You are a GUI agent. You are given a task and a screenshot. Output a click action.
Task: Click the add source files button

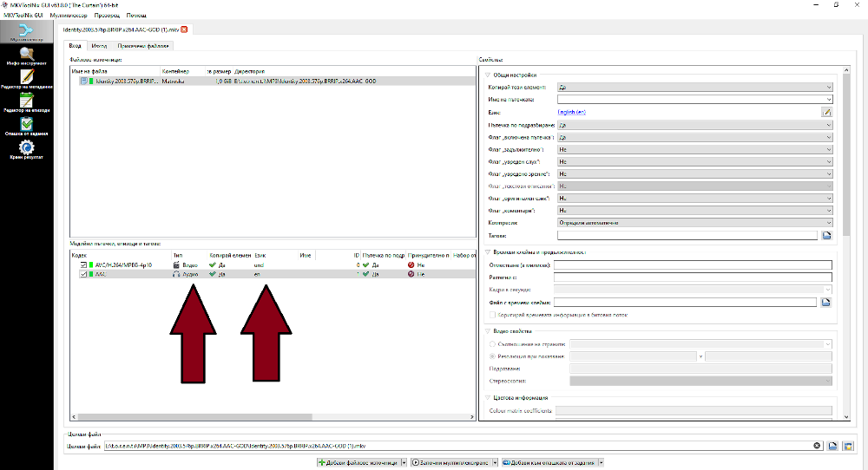click(x=358, y=463)
